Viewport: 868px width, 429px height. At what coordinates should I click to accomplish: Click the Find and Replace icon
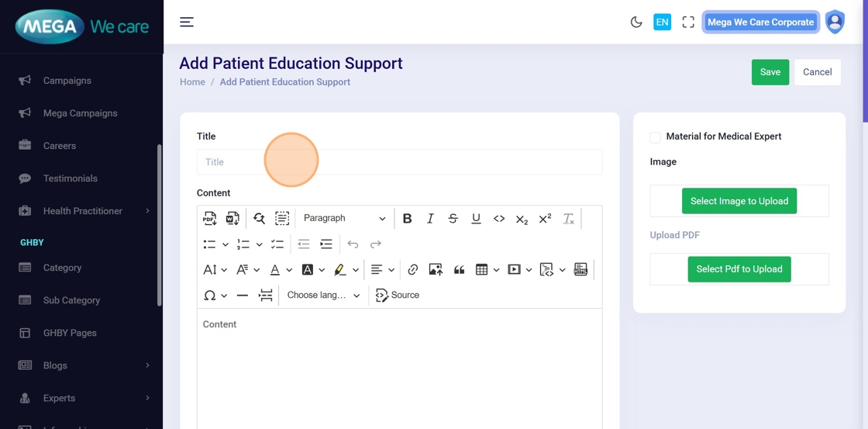(x=259, y=219)
